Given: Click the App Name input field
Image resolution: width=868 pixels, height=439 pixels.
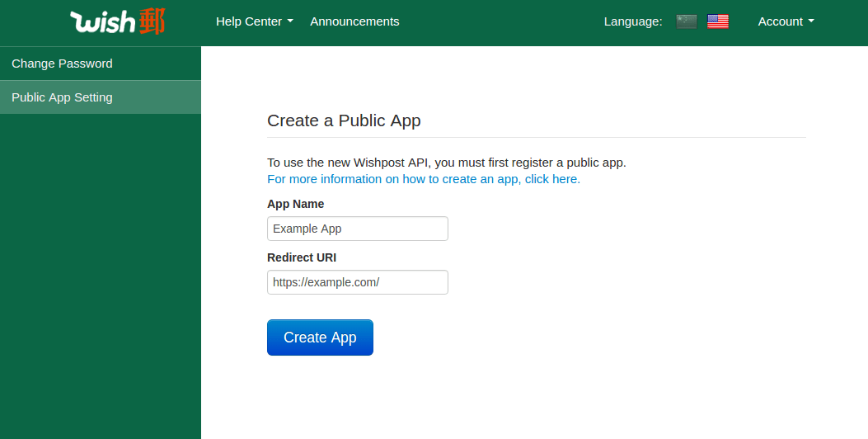Looking at the screenshot, I should (x=358, y=229).
